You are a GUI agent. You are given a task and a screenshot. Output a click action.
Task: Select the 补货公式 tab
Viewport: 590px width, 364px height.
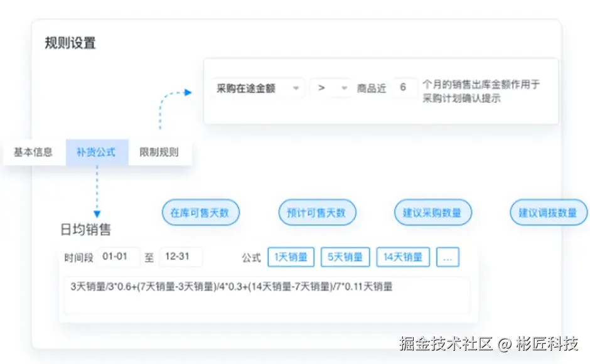96,151
